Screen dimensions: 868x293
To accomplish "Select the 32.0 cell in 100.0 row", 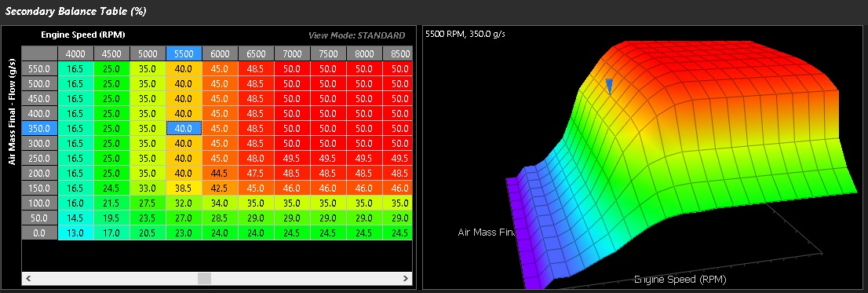I will click(x=184, y=203).
